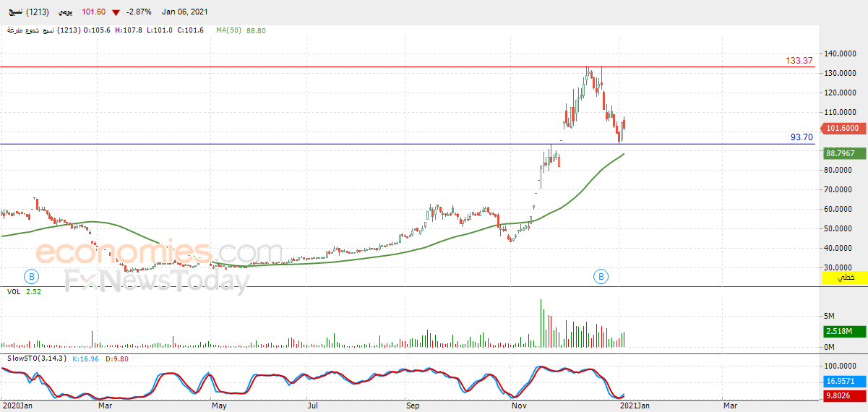
Task: Click the circled B marker near December
Action: pyautogui.click(x=601, y=275)
